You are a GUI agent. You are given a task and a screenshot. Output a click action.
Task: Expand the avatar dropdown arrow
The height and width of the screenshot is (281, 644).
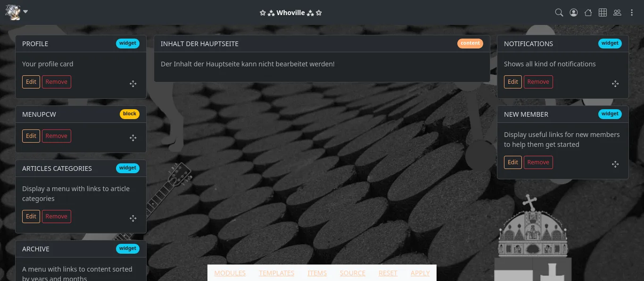click(25, 12)
